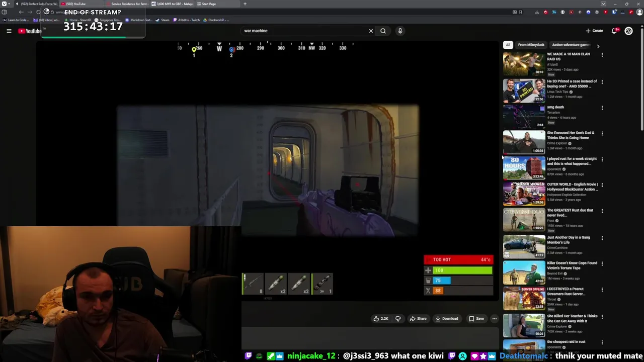Bookmark this page via address bar
This screenshot has height=362, width=644.
coord(520,12)
